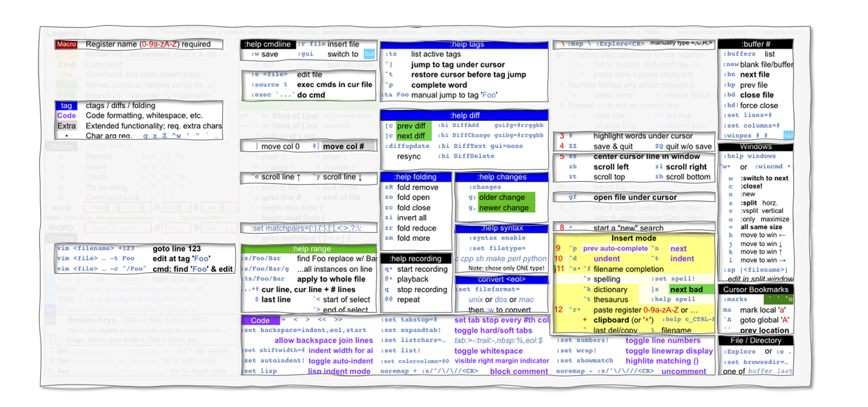Click the 'block comment' code entry
The width and height of the screenshot is (868, 407).
pos(519,372)
